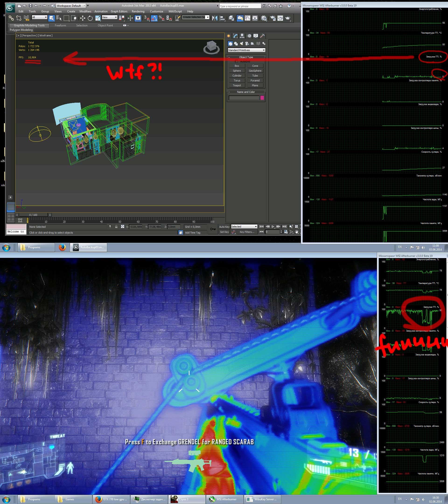Click the GeoSphere primitive button
This screenshot has height=504, width=448.
coord(255,71)
